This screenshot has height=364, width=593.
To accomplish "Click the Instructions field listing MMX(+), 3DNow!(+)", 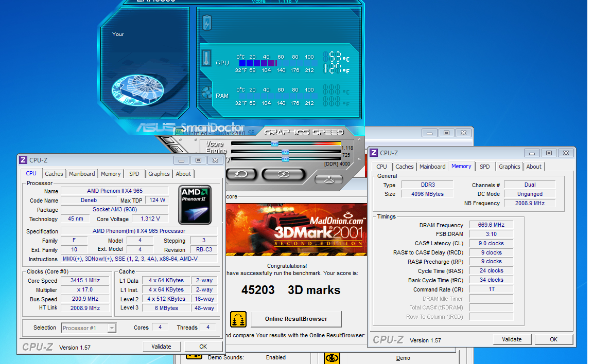I will pos(139,259).
